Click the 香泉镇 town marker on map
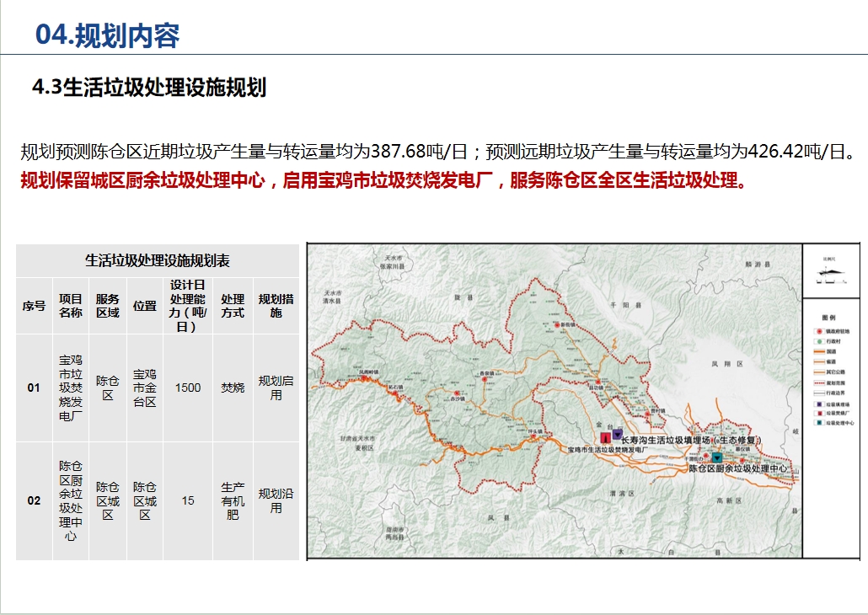Screen dimensions: 868x615 tap(485, 380)
